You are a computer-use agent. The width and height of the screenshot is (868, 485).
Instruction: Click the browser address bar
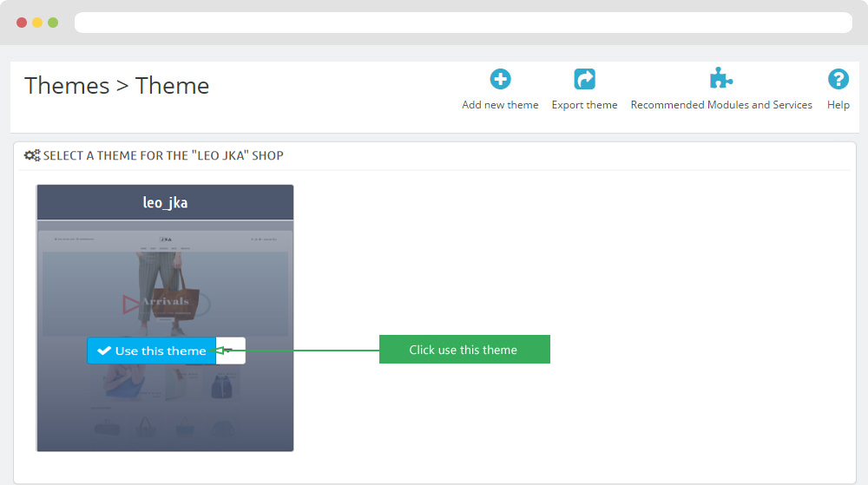pyautogui.click(x=464, y=23)
